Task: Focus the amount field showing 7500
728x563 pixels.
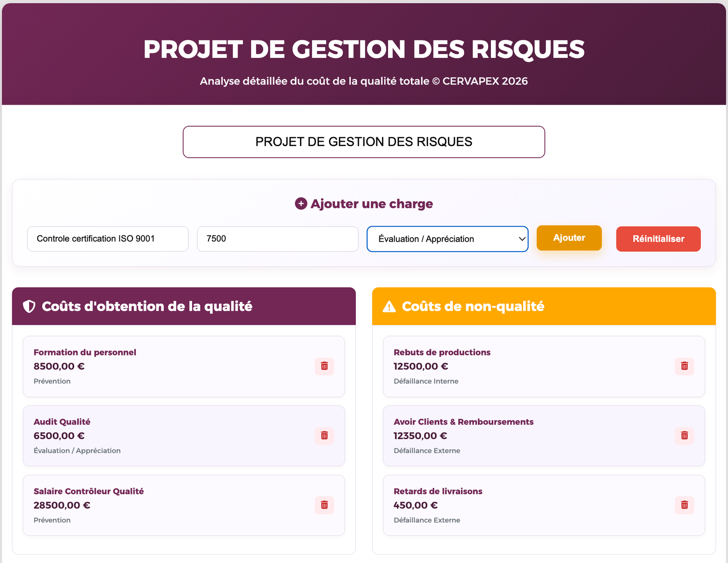Action: click(x=278, y=238)
